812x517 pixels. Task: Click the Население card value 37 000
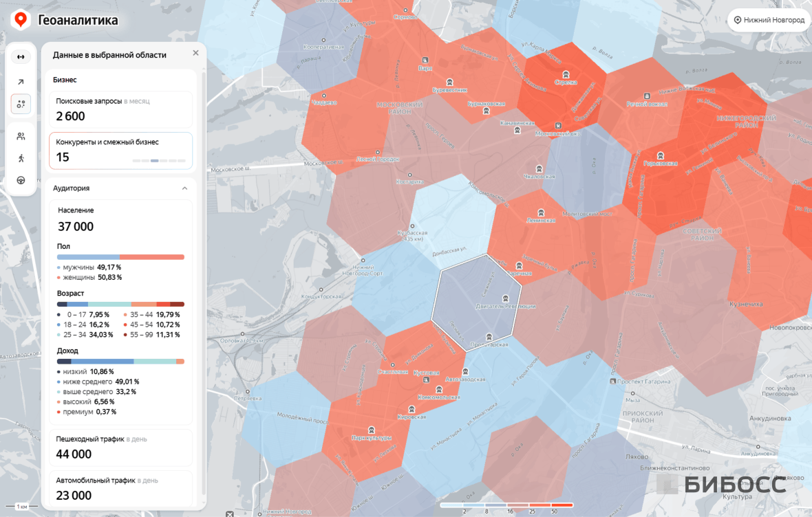pos(76,226)
